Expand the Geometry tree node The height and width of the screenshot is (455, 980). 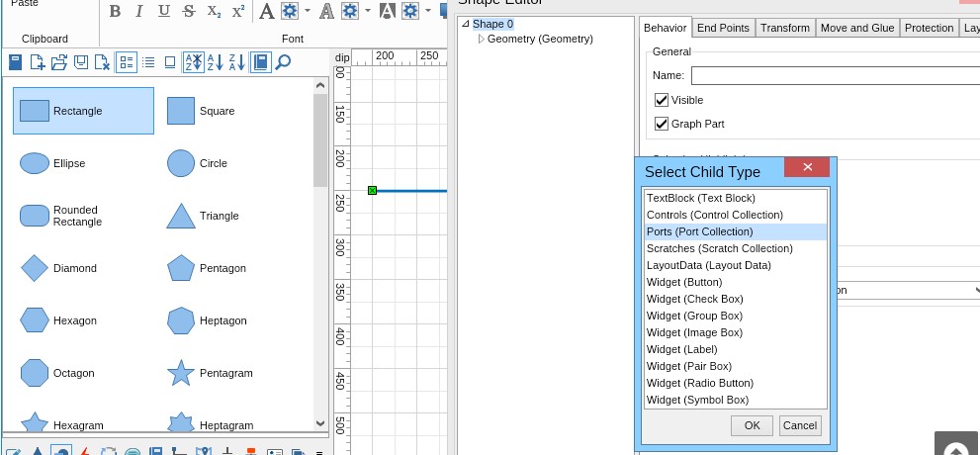[x=482, y=40]
